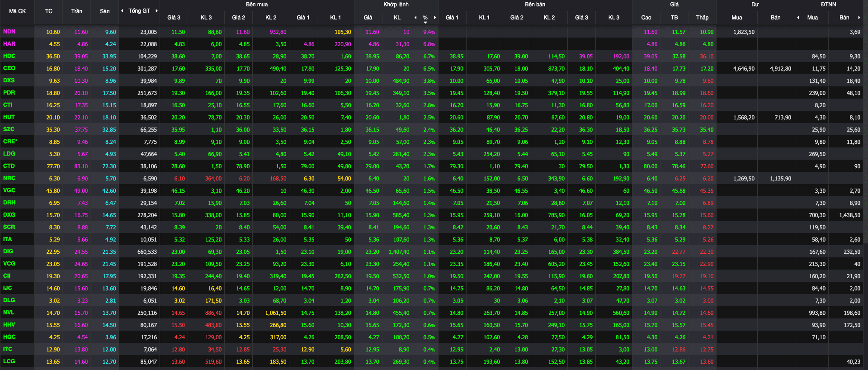The height and width of the screenshot is (370, 868).
Task: Select the DRH ticker
Action: coord(9,203)
